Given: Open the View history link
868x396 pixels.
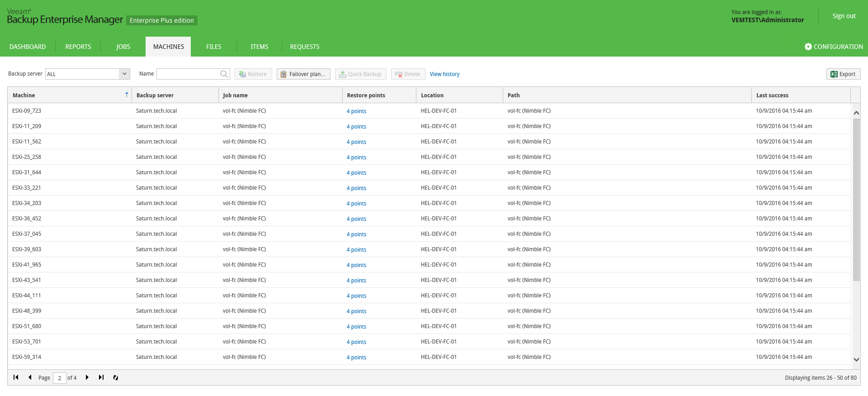Looking at the screenshot, I should pos(444,74).
